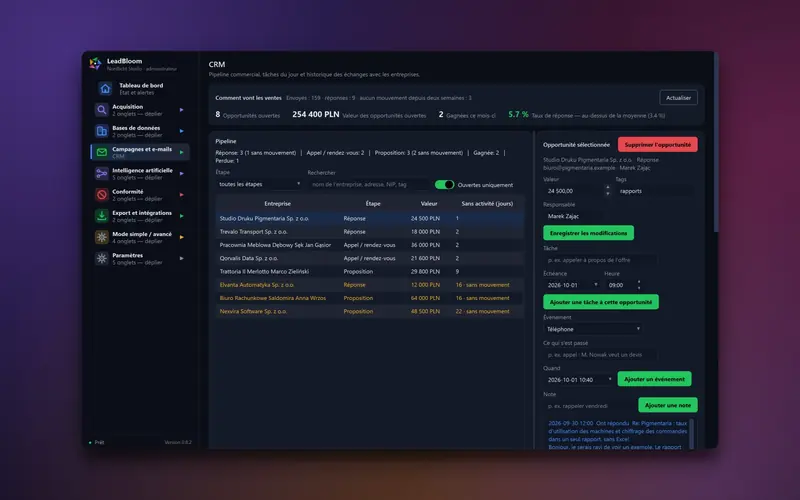Sort by the Entreprise column header
This screenshot has height=500, width=800.
278,204
